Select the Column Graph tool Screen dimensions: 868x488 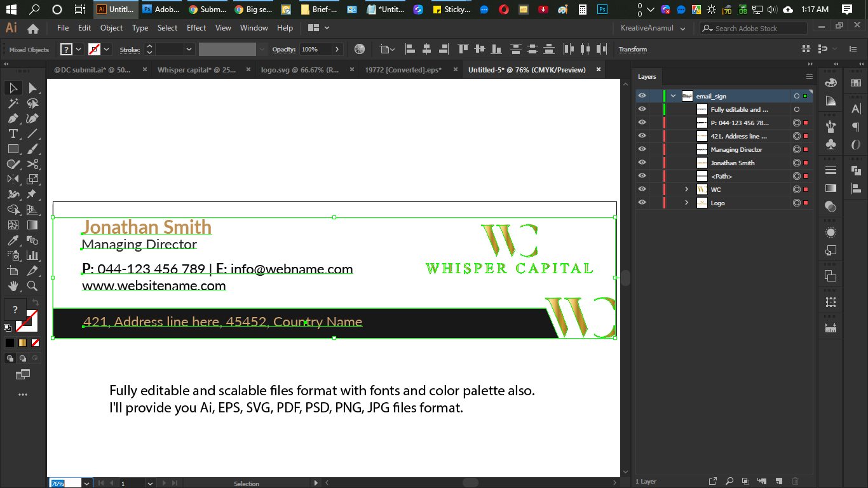(x=32, y=255)
